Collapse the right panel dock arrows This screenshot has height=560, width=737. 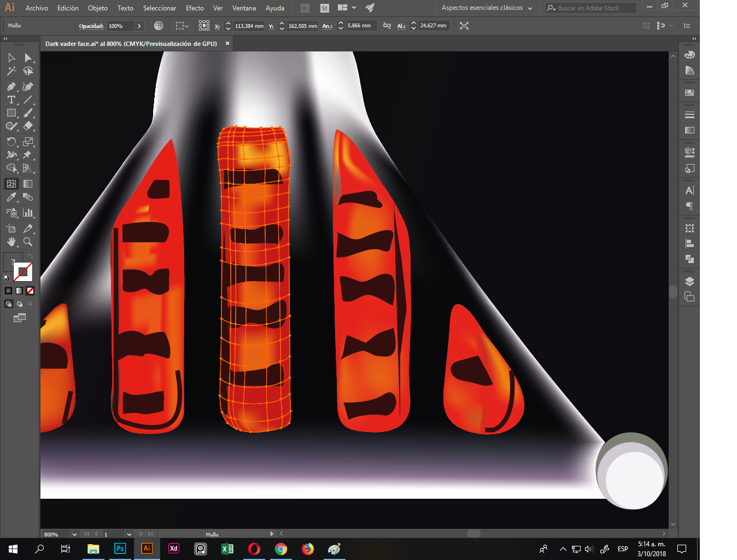(694, 39)
